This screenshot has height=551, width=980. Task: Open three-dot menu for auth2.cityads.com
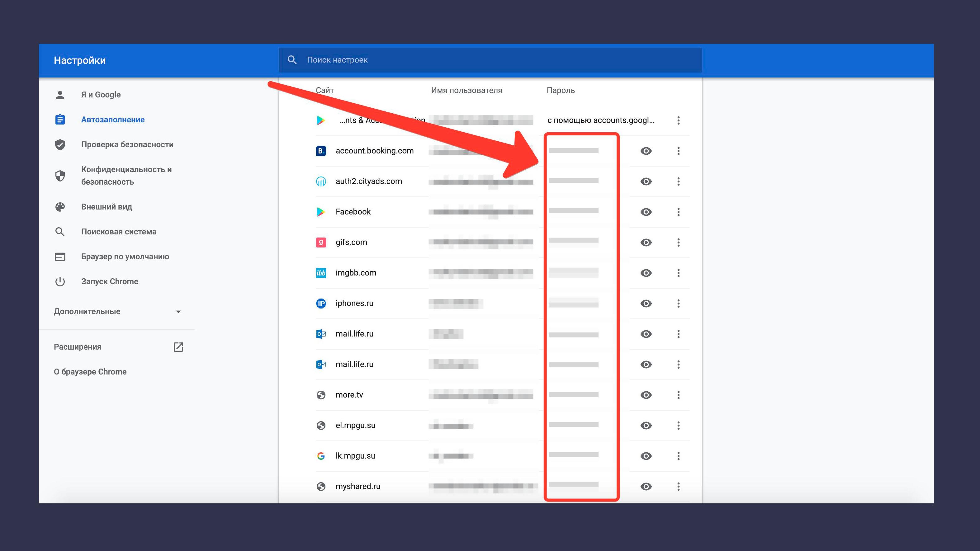click(678, 181)
